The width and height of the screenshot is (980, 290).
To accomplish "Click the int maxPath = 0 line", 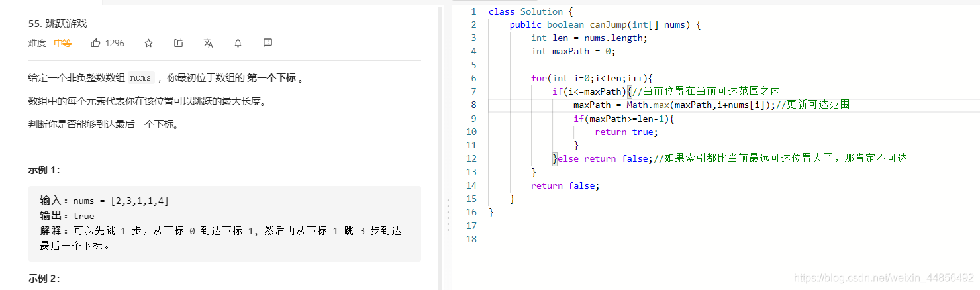I will [573, 51].
